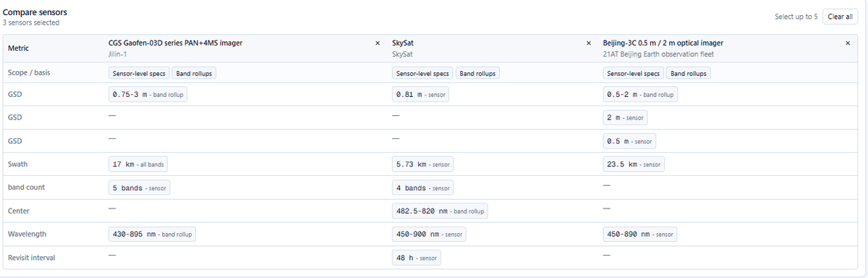
Task: Click the 0.75-3 m band rollup GSD value
Action: tap(148, 95)
